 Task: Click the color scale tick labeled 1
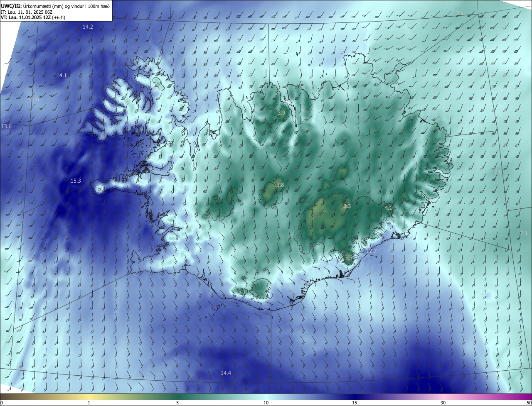point(89,403)
